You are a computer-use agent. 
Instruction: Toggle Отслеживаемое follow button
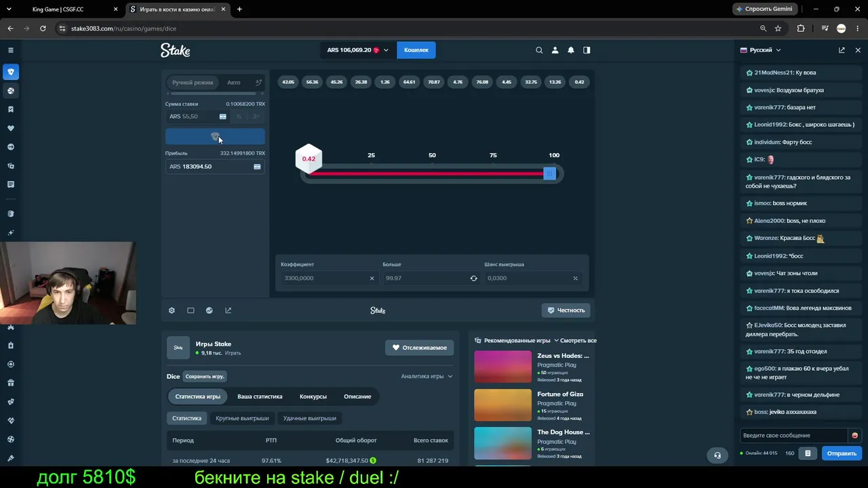click(x=420, y=348)
